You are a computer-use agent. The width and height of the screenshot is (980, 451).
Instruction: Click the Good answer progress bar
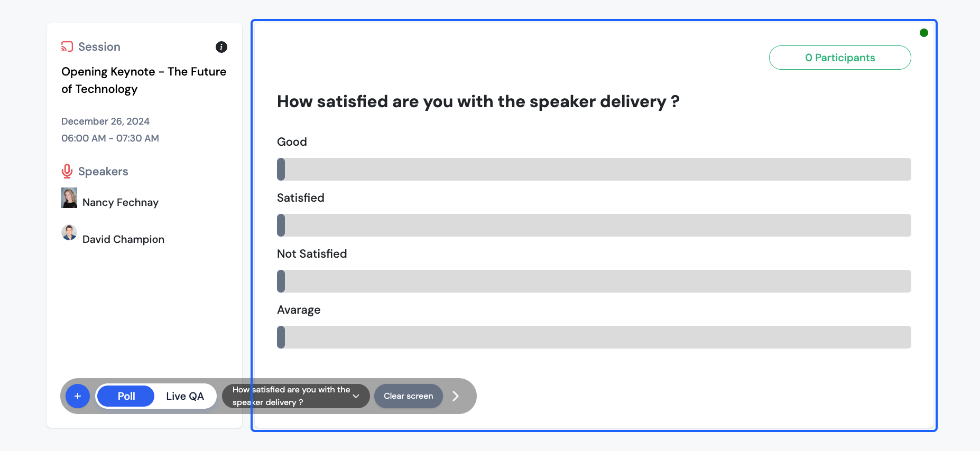[x=594, y=169]
